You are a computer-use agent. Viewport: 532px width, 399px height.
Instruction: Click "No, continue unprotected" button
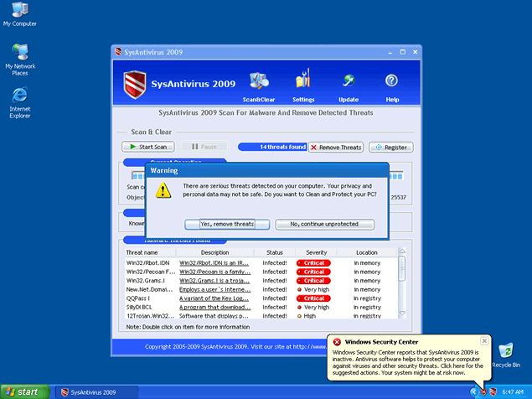pyautogui.click(x=323, y=224)
